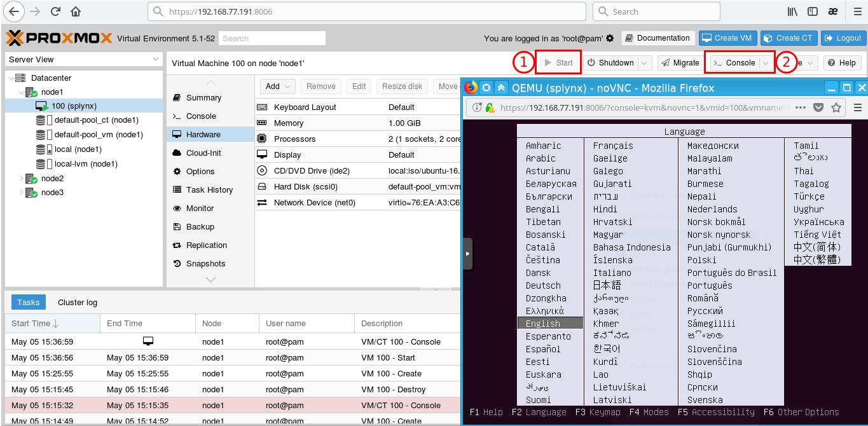Select the Hard Disk (scsi0) row
Viewport: 868px width, 426px height.
tap(357, 187)
